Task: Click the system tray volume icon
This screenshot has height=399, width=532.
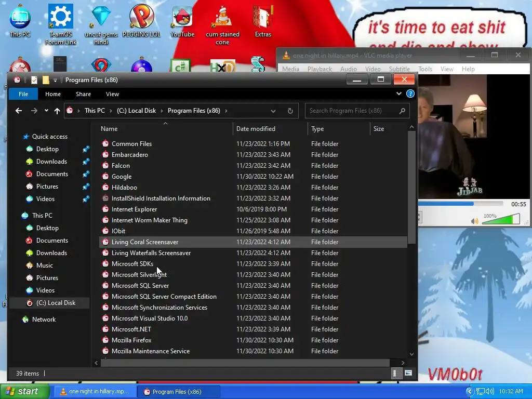Action: click(490, 391)
